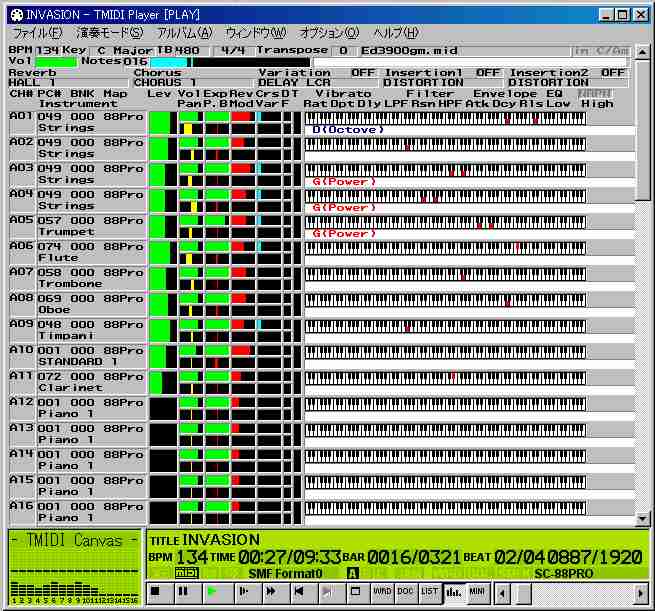
Task: Toggle the DOC viewer button
Action: [x=406, y=592]
